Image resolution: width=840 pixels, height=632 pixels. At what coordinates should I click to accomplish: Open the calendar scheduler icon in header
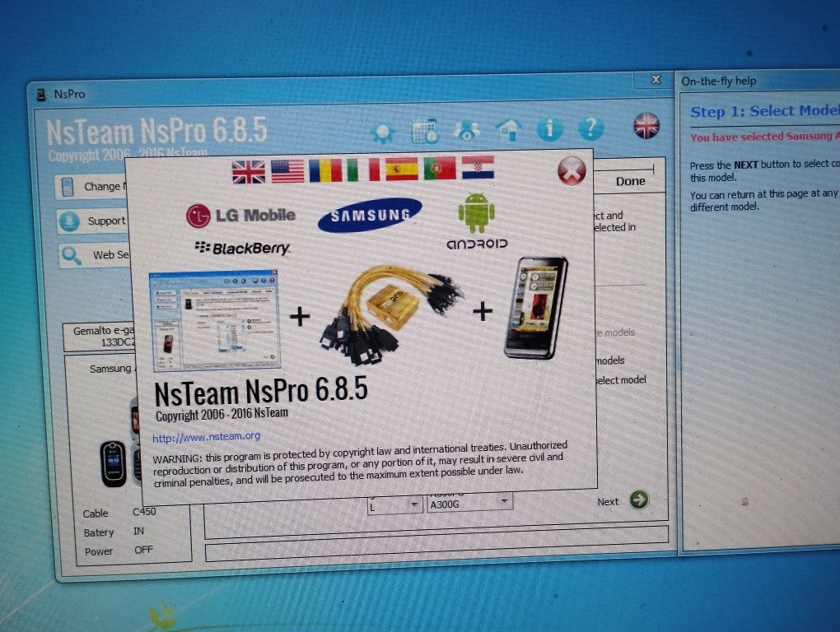pyautogui.click(x=424, y=131)
